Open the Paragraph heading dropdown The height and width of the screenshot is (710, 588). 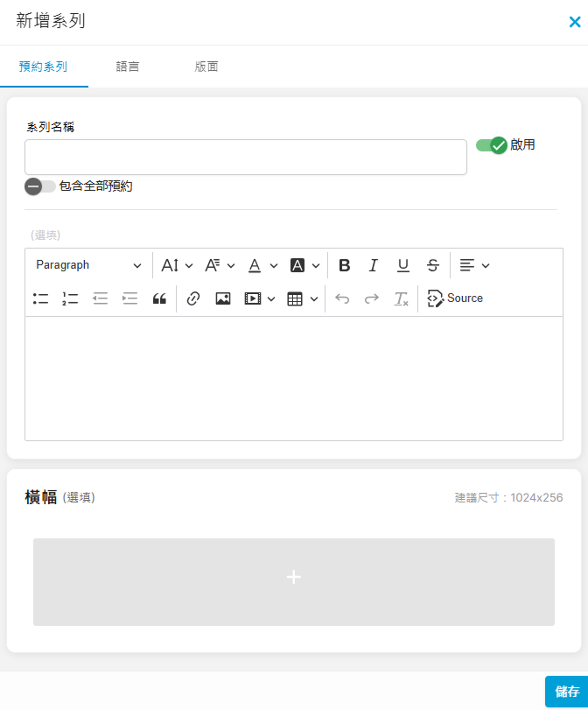[x=88, y=266]
